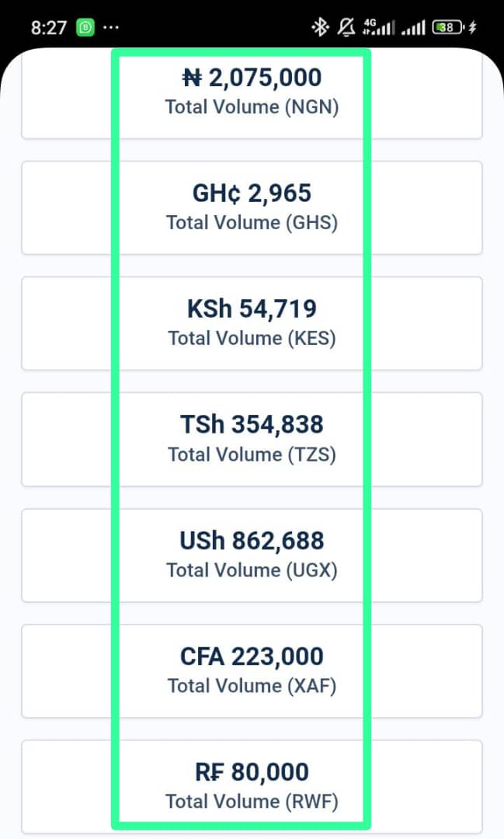Screen dimensions: 504x839
Task: Tap the Bluetooth status icon
Action: 320,26
